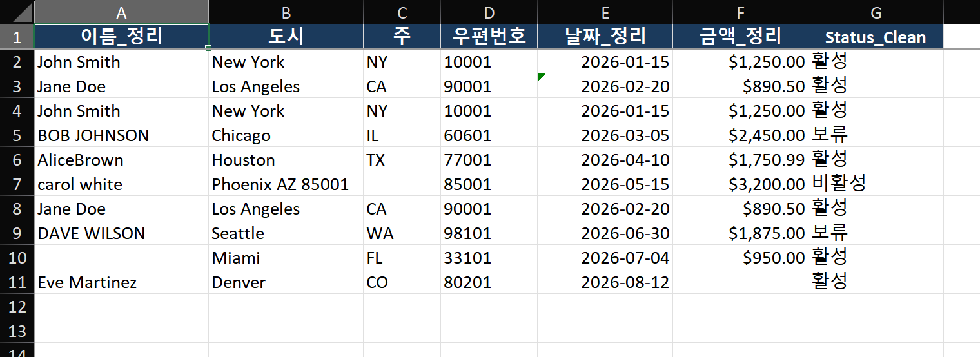Image resolution: width=980 pixels, height=357 pixels.
Task: Select the Houston cell
Action: (286, 159)
